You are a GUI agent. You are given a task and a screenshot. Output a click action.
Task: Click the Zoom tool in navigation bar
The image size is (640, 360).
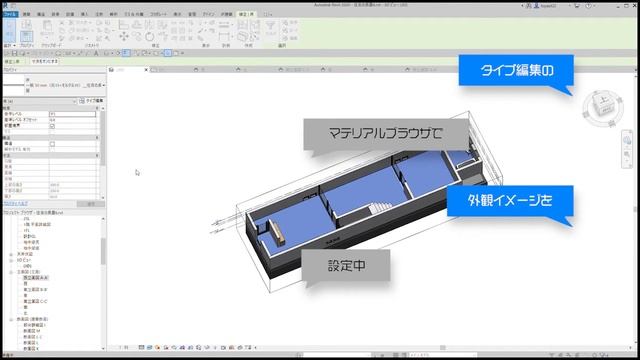627,154
